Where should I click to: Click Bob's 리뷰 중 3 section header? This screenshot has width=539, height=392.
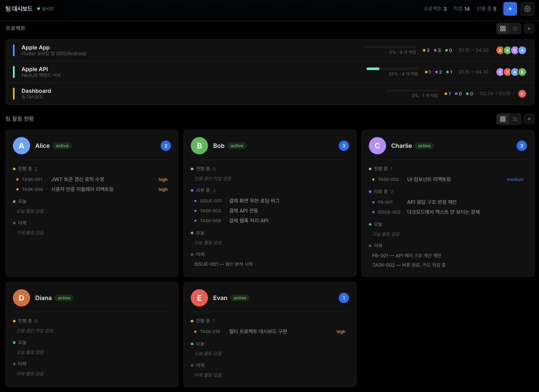[x=203, y=190]
